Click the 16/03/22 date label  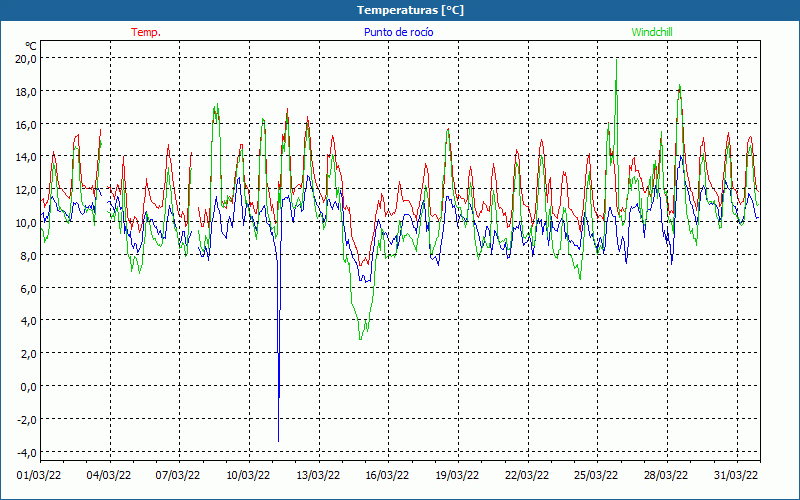[387, 476]
